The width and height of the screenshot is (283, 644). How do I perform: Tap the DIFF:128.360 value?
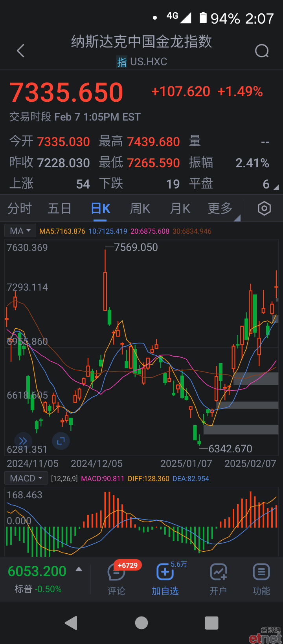tap(149, 479)
